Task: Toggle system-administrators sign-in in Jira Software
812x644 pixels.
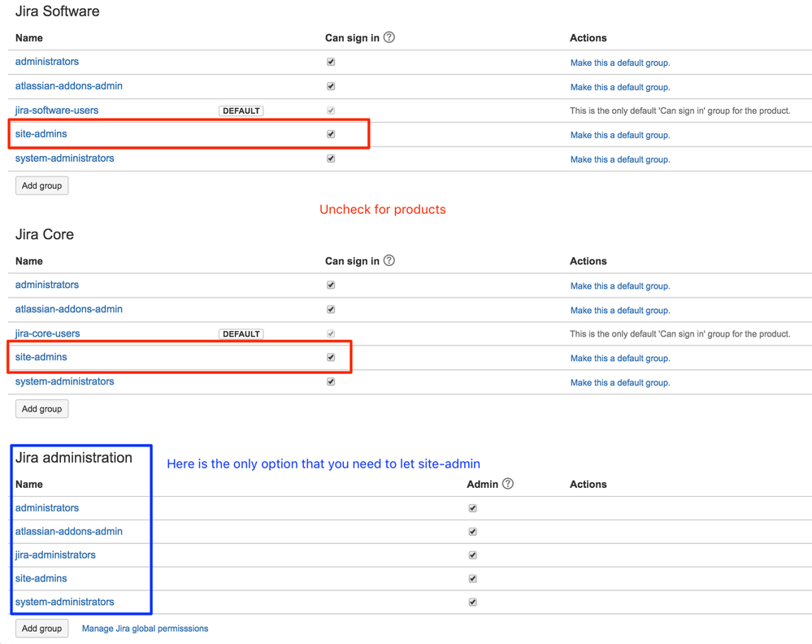Action: (x=331, y=159)
